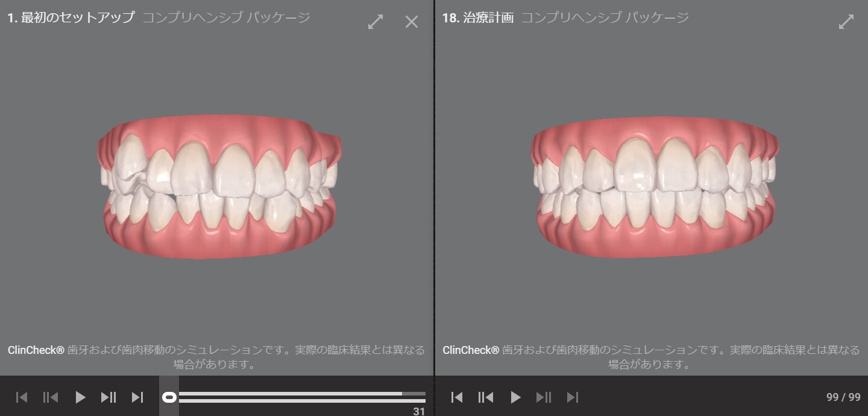The height and width of the screenshot is (416, 868).
Task: Play the left setup animation
Action: pyautogui.click(x=80, y=397)
